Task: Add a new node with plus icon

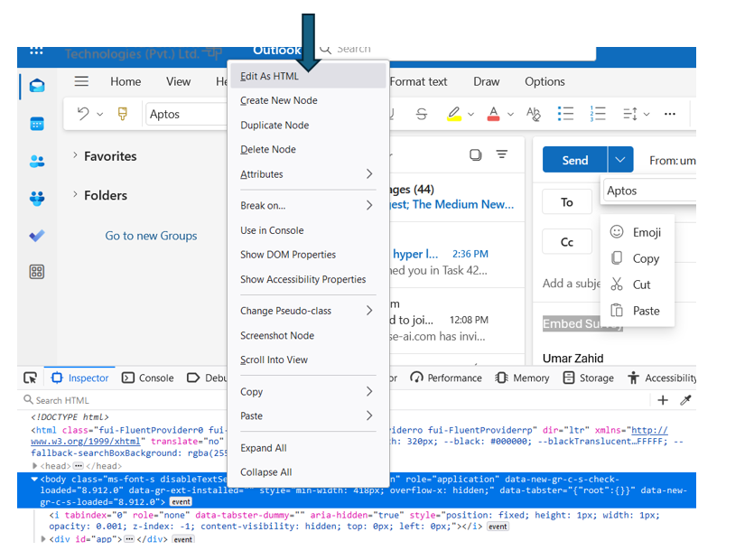Action: click(663, 400)
